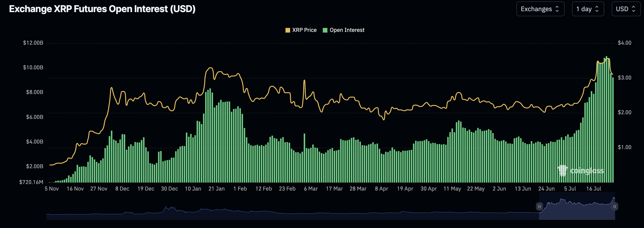Screen dimensions: 644x228
Task: Open the Exchanges dropdown
Action: [540, 9]
